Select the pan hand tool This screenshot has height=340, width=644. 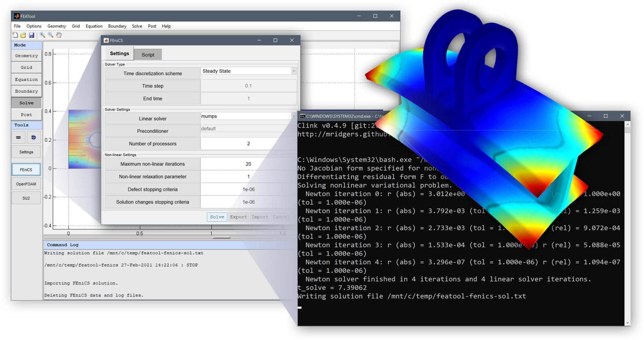(59, 35)
